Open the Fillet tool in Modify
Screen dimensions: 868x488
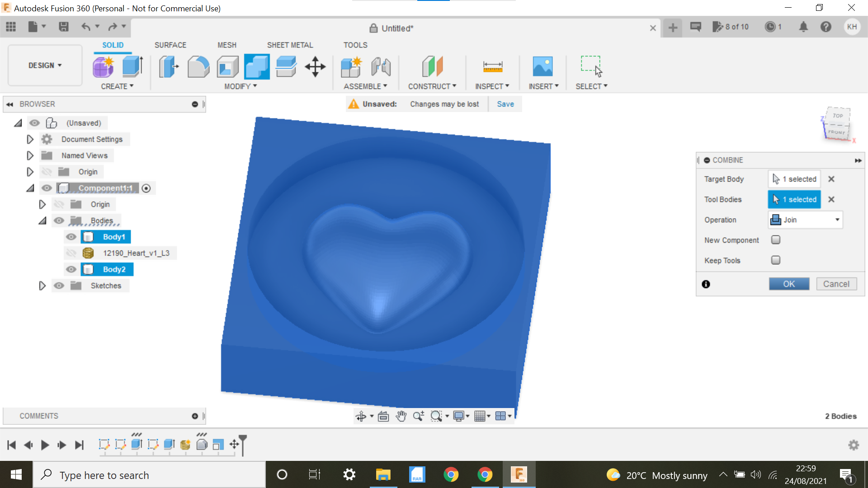pyautogui.click(x=198, y=66)
